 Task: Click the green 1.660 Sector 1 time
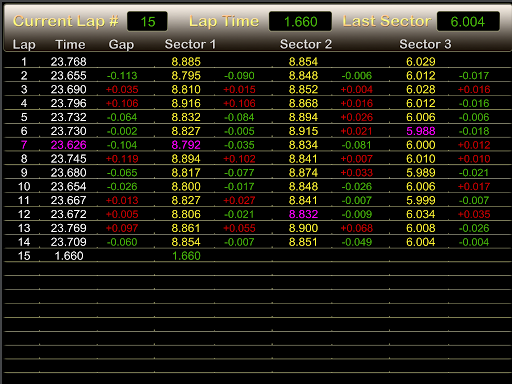(186, 256)
